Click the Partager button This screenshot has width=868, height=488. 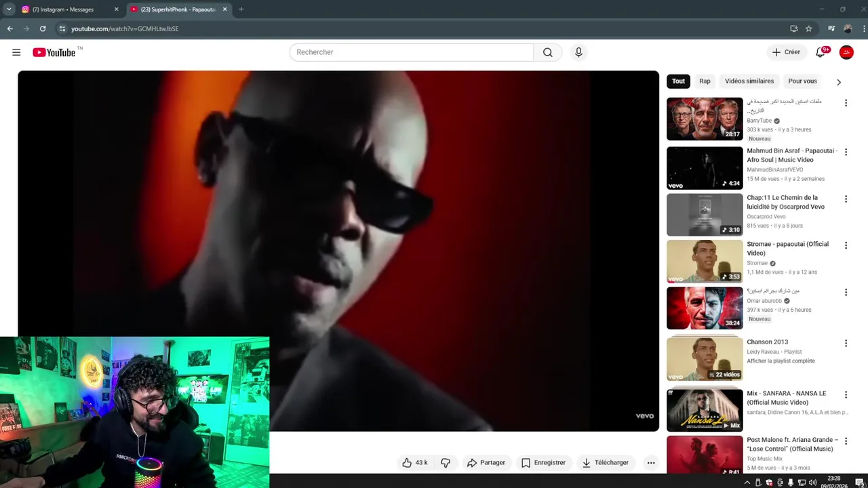[x=486, y=462]
